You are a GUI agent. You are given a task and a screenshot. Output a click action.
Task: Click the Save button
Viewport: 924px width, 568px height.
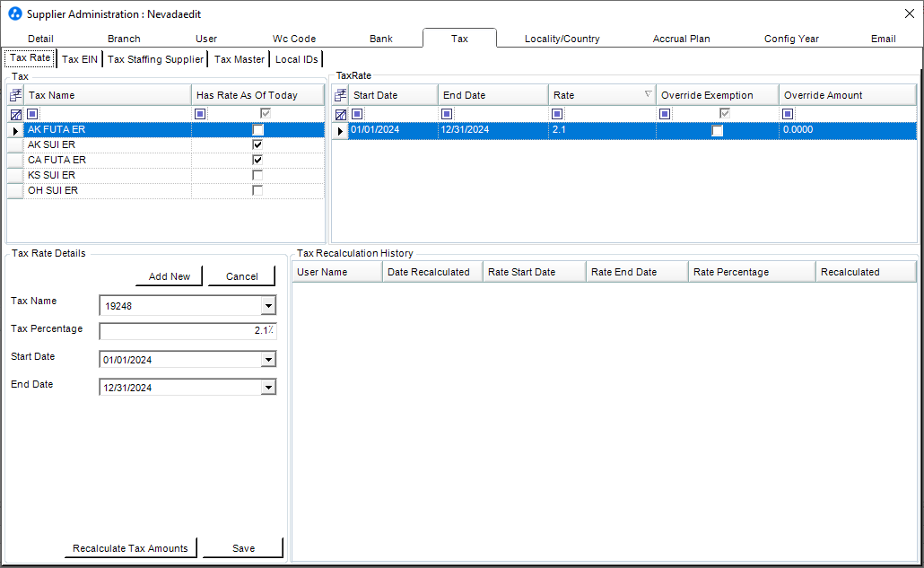click(x=243, y=548)
